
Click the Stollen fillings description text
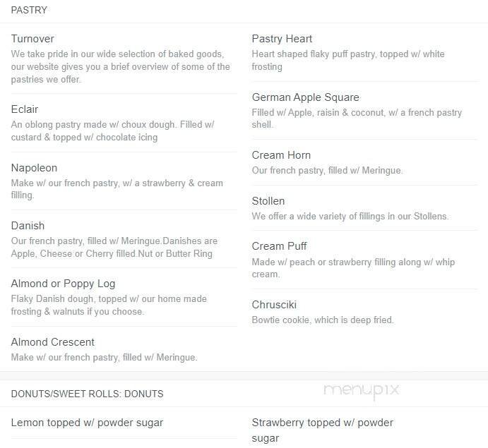click(350, 217)
